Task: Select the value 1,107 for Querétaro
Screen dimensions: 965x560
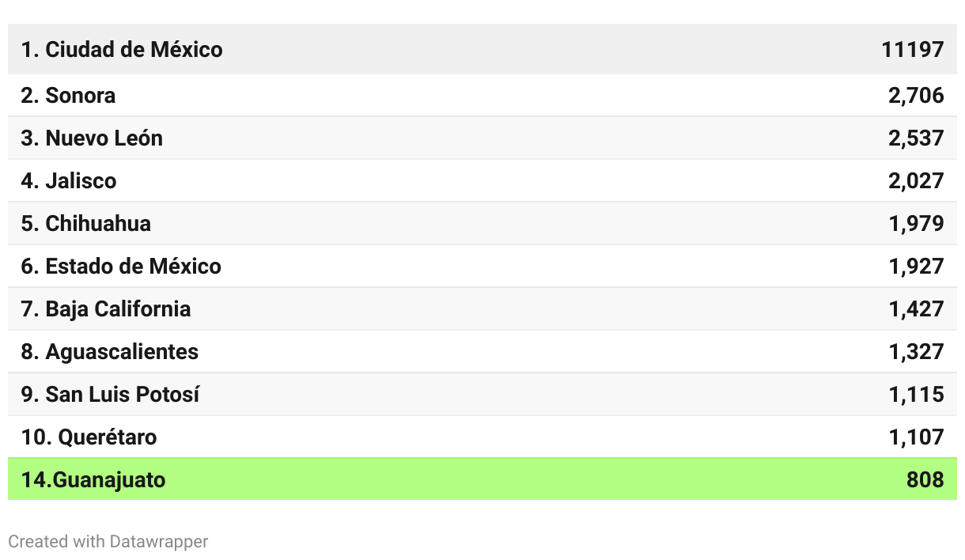Action: click(x=916, y=437)
